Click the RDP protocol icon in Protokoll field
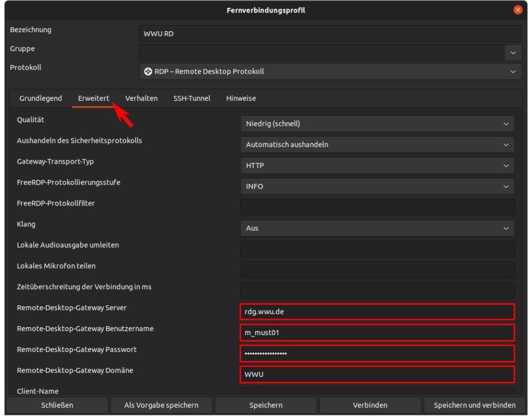532x416 pixels. point(148,72)
